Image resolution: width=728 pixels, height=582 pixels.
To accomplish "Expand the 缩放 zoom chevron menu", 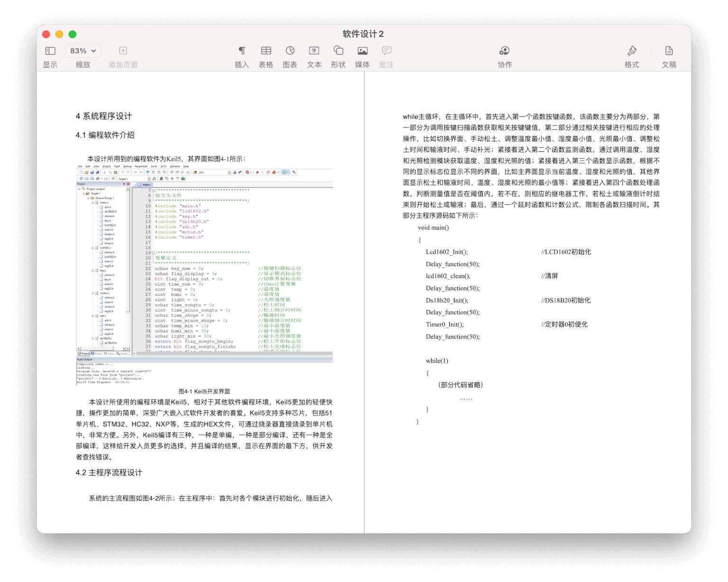I will click(93, 51).
